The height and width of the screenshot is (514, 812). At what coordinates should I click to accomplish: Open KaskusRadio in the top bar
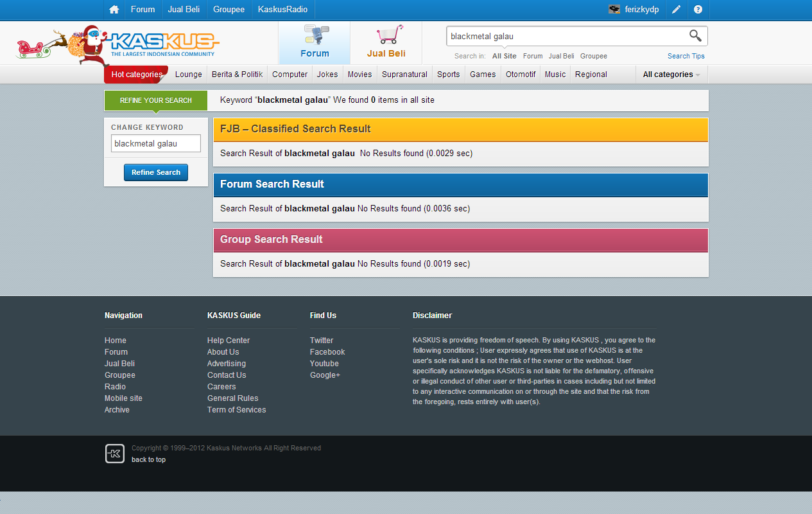tap(282, 10)
